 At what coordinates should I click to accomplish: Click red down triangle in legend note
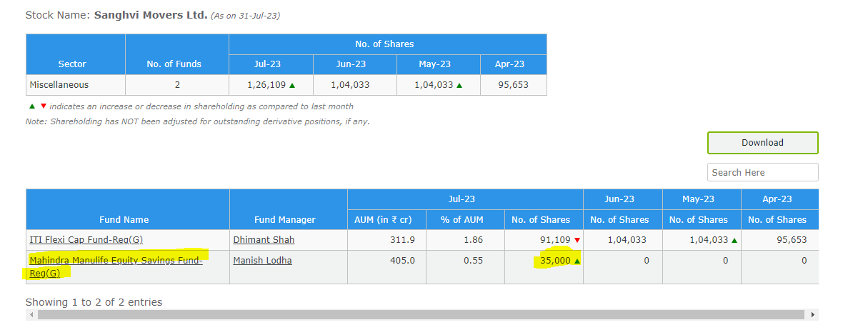pos(43,106)
